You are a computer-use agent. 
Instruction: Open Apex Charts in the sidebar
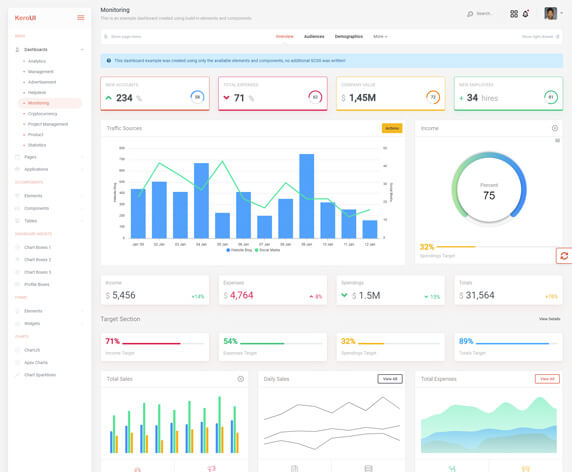pyautogui.click(x=36, y=363)
